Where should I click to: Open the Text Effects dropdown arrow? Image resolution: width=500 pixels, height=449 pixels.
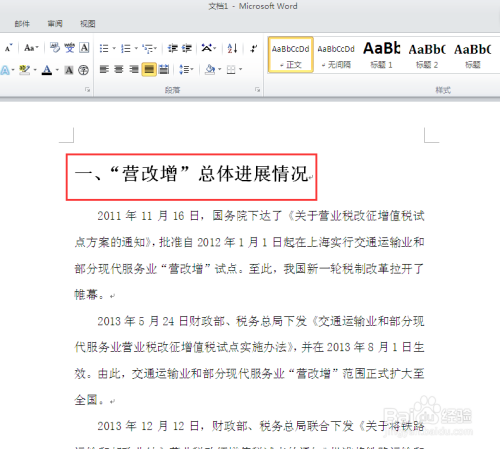(13, 70)
